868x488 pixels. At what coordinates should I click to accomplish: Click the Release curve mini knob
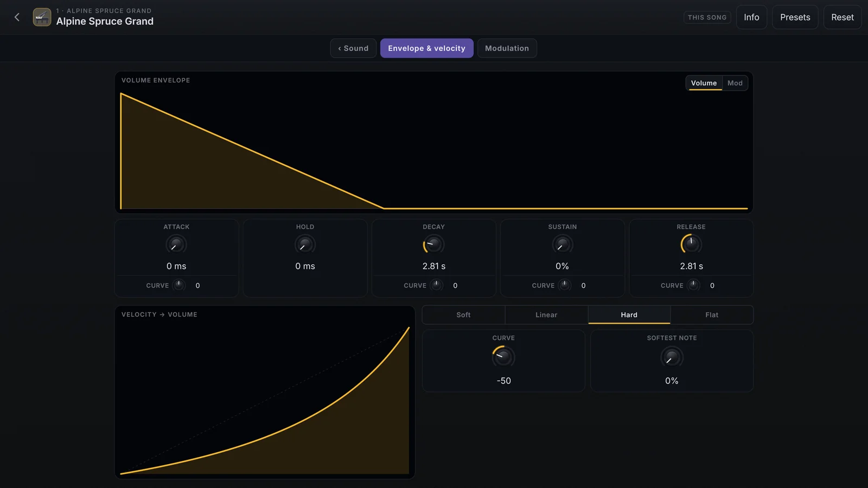click(694, 285)
